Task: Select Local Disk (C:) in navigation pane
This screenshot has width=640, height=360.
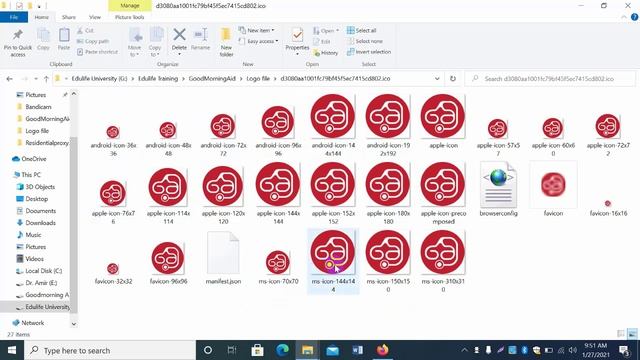Action: [x=43, y=271]
